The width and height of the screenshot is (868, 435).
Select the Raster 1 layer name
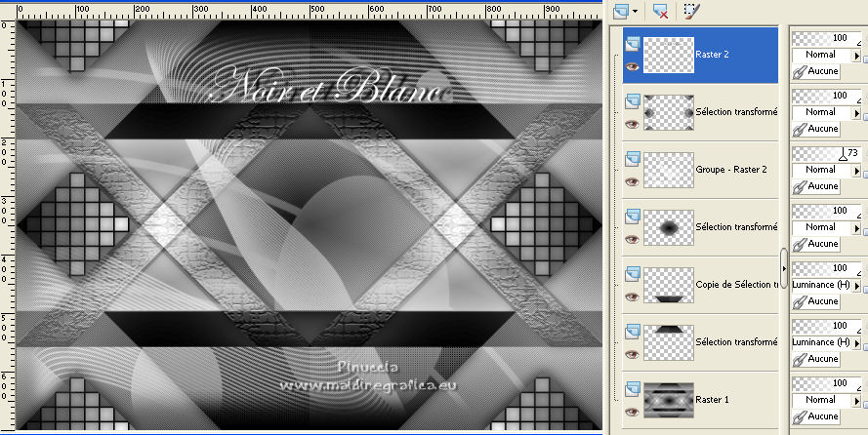click(713, 400)
